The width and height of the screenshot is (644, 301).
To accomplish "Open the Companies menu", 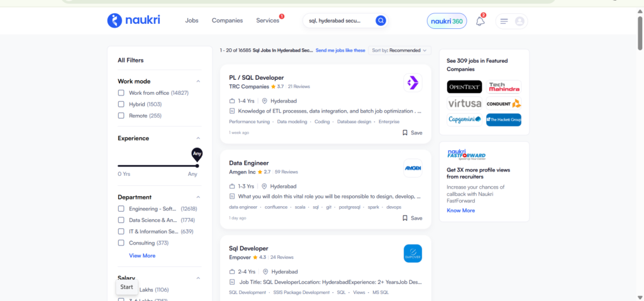I will (x=227, y=21).
